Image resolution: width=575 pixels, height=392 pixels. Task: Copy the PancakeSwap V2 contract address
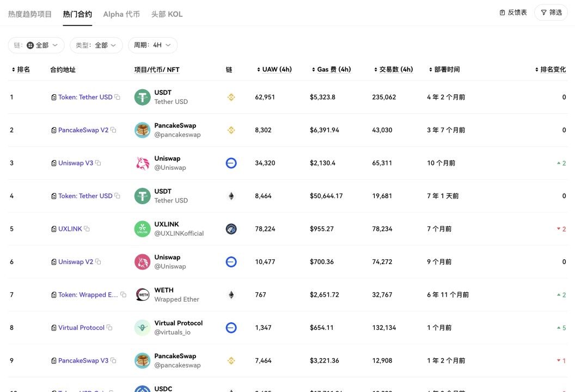click(113, 130)
